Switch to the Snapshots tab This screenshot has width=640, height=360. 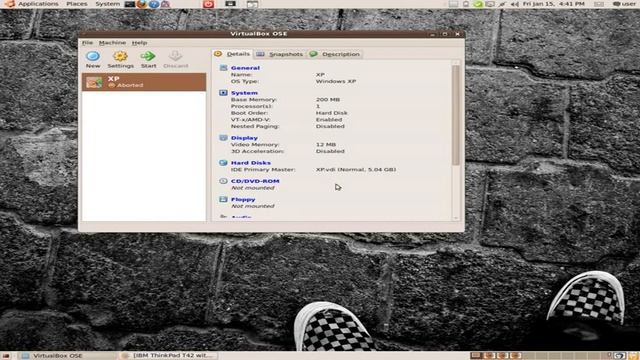280,54
